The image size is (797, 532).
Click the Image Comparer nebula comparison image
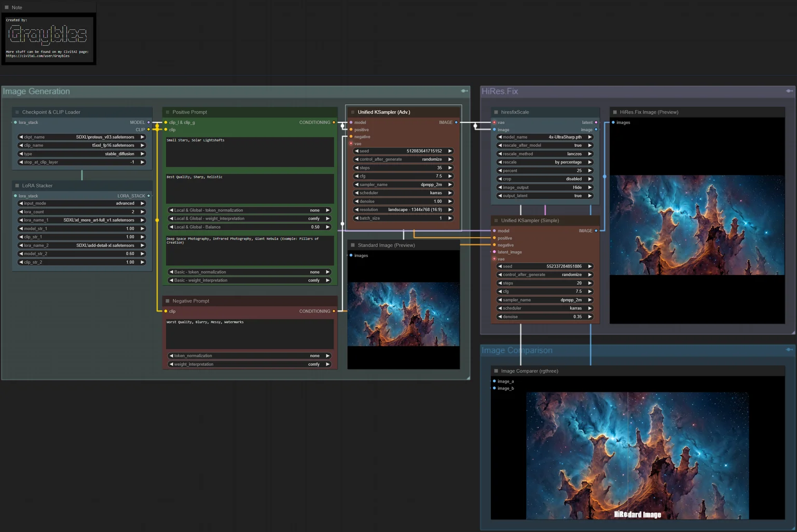637,456
